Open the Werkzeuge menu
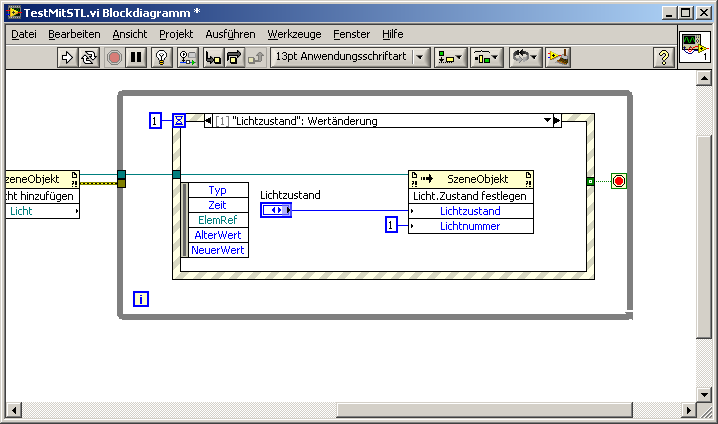This screenshot has width=718, height=424. [294, 34]
